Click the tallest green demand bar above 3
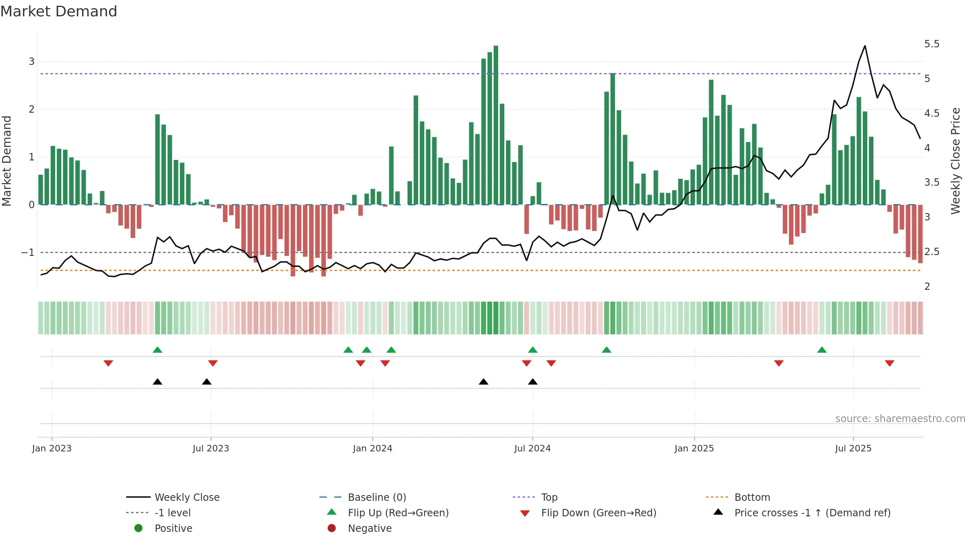This screenshot has width=980, height=551. tap(496, 125)
